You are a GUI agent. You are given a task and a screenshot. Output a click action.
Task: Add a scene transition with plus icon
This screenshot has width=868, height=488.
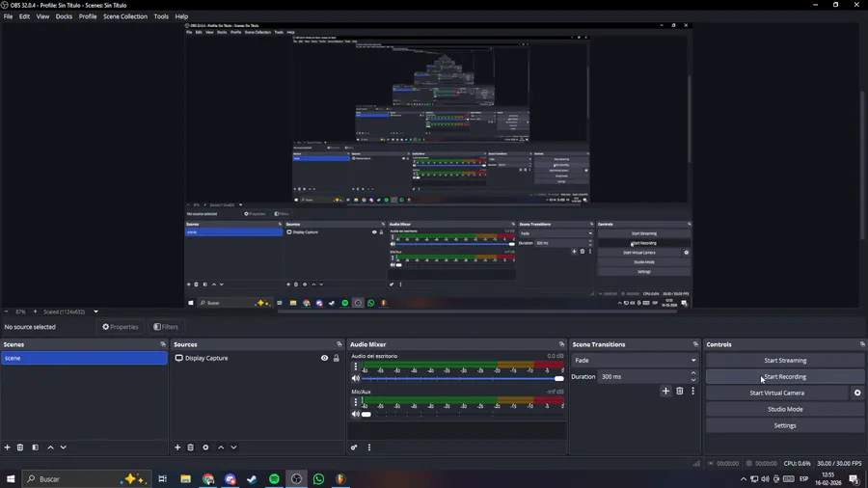[x=665, y=391]
